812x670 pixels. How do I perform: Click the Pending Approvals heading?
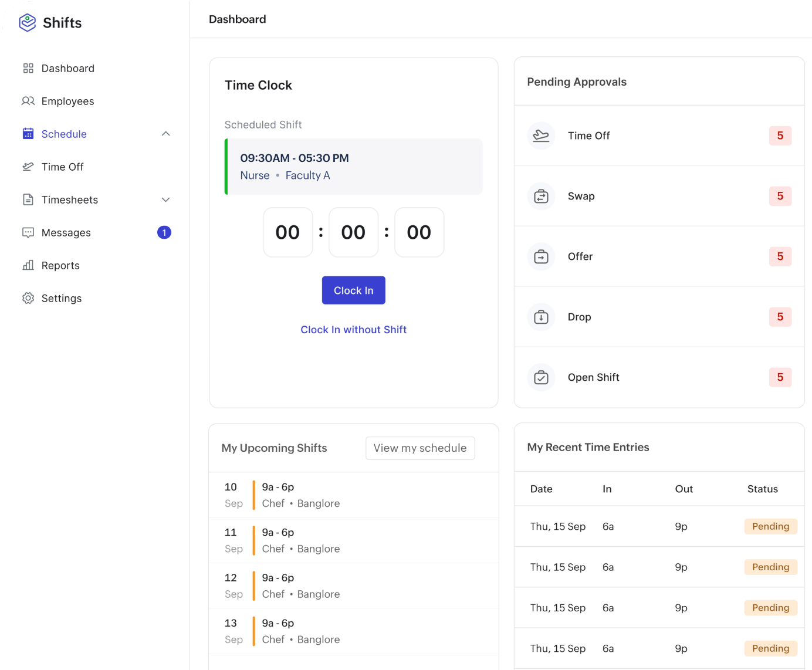click(x=577, y=82)
